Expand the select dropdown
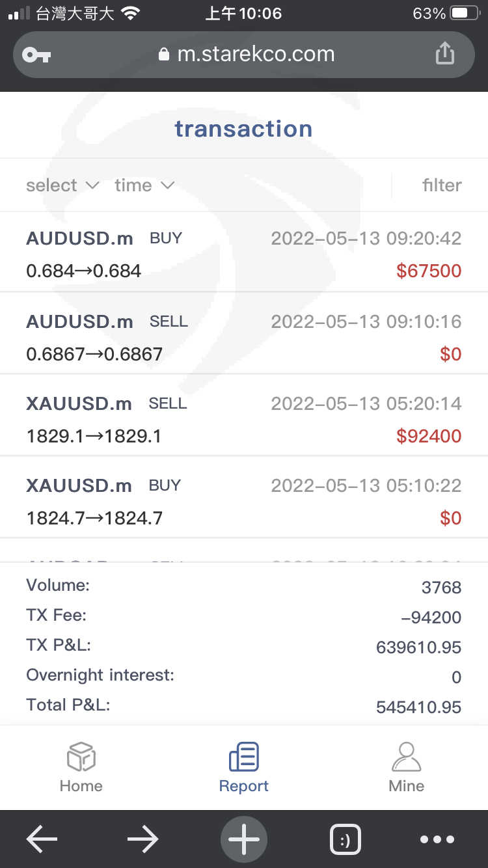This screenshot has width=488, height=868. point(62,185)
